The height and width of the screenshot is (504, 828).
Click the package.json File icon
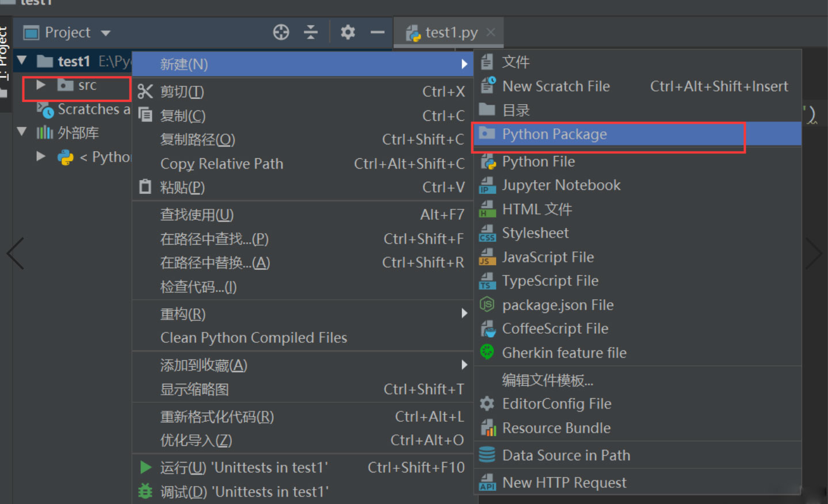(487, 304)
